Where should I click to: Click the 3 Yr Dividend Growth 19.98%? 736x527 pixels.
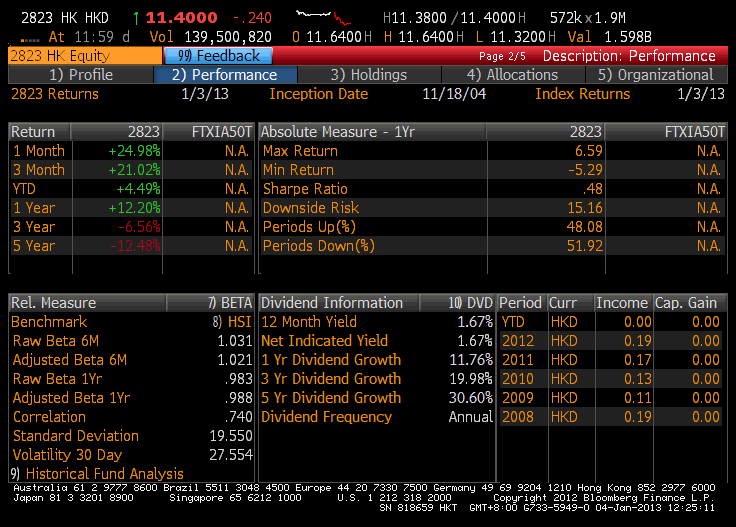pos(471,379)
